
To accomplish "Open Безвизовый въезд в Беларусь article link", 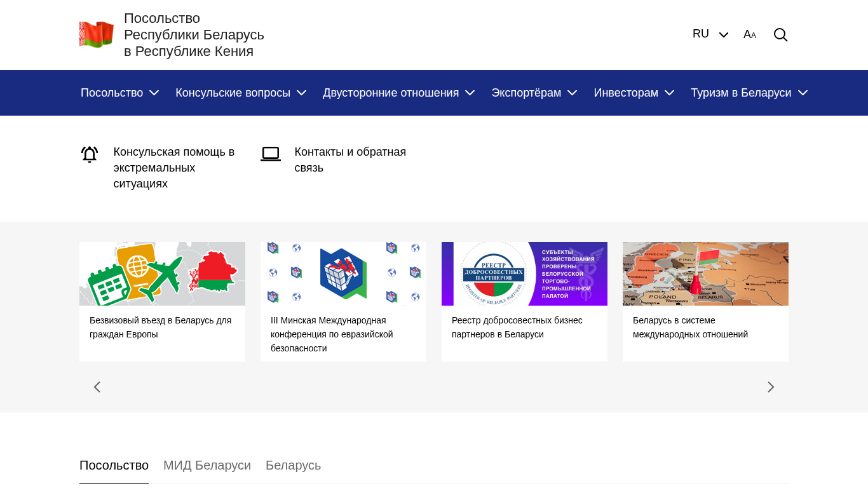I will (160, 327).
